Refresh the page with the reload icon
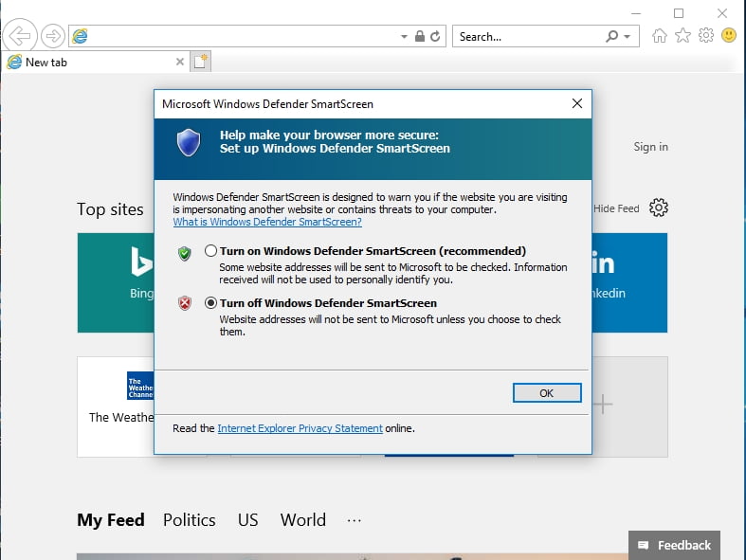This screenshot has height=560, width=746. click(x=435, y=36)
